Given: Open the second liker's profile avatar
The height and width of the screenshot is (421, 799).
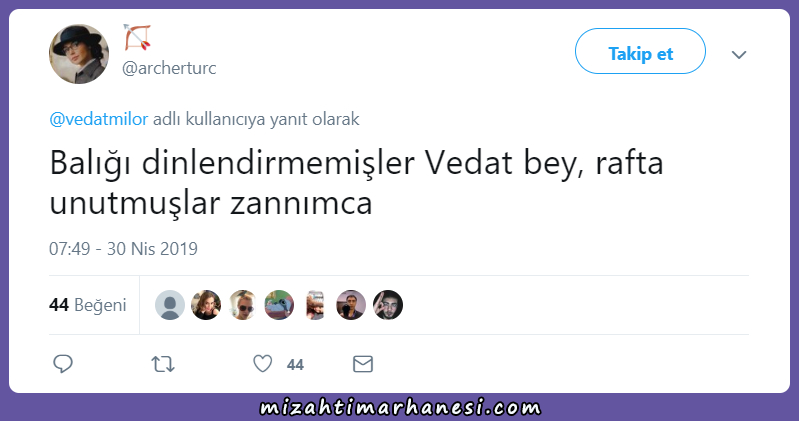Looking at the screenshot, I should click(x=206, y=305).
